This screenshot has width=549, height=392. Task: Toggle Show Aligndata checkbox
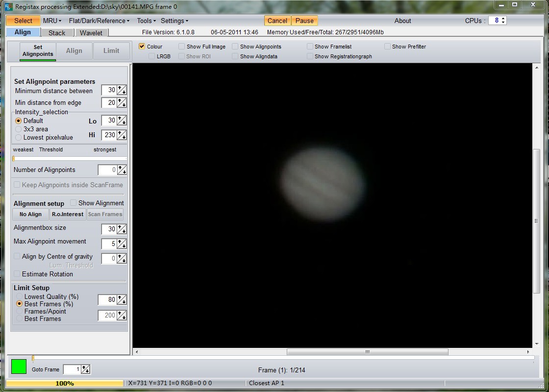click(235, 56)
